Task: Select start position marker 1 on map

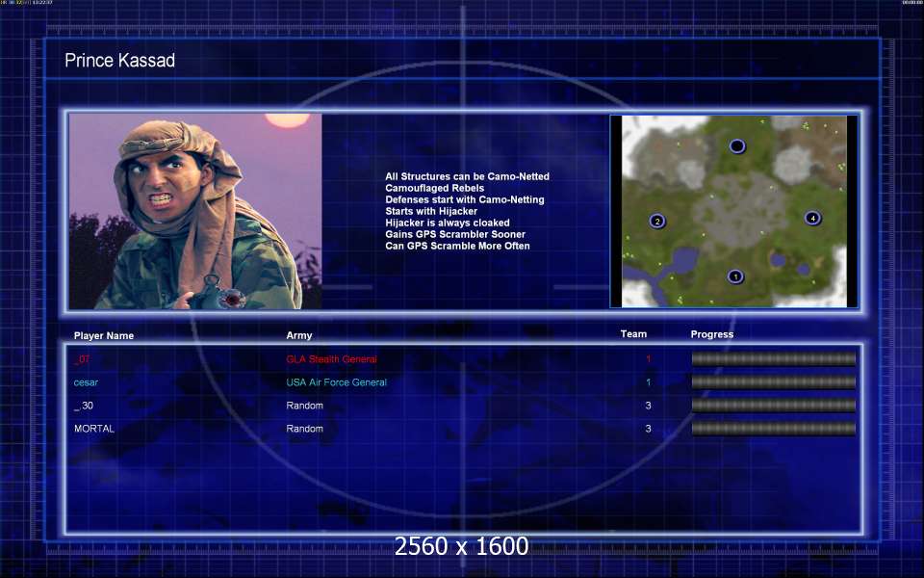Action: click(734, 276)
